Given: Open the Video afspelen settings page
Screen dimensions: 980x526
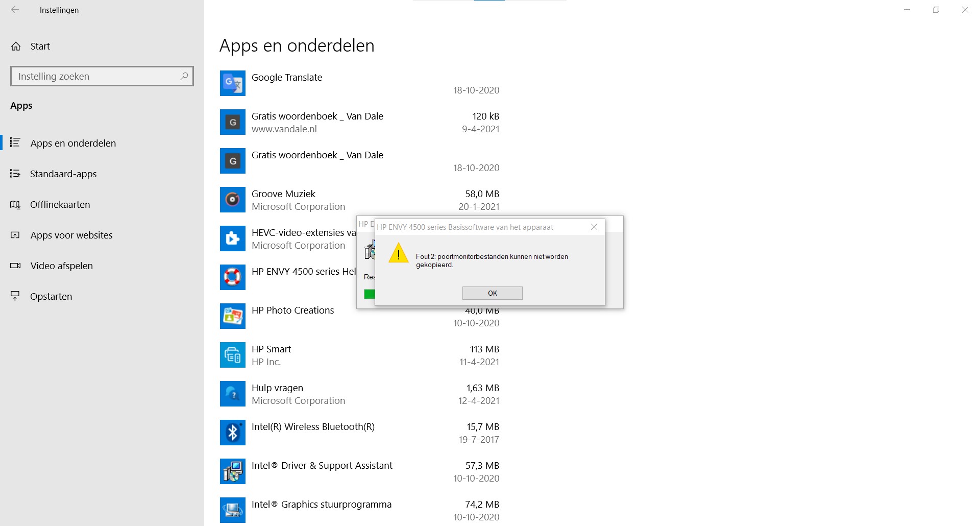Looking at the screenshot, I should (102, 266).
